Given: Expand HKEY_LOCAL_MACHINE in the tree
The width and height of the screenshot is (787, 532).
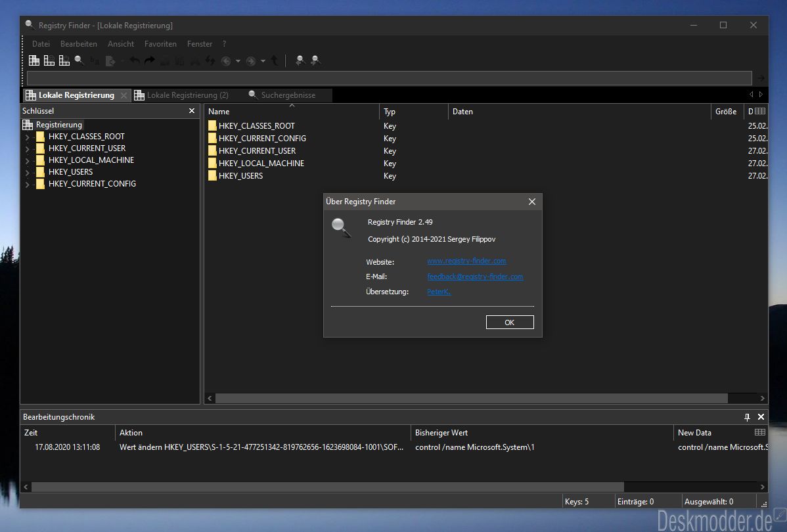Looking at the screenshot, I should 28,161.
